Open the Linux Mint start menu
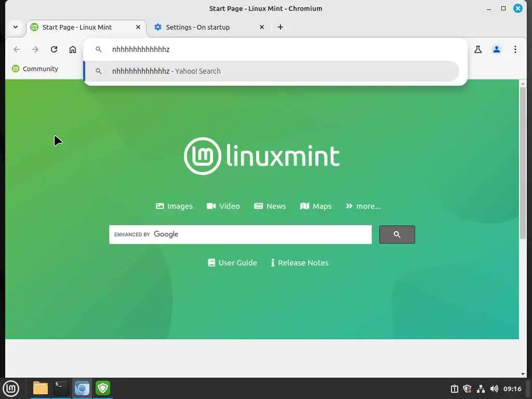The width and height of the screenshot is (532, 399). (x=11, y=389)
